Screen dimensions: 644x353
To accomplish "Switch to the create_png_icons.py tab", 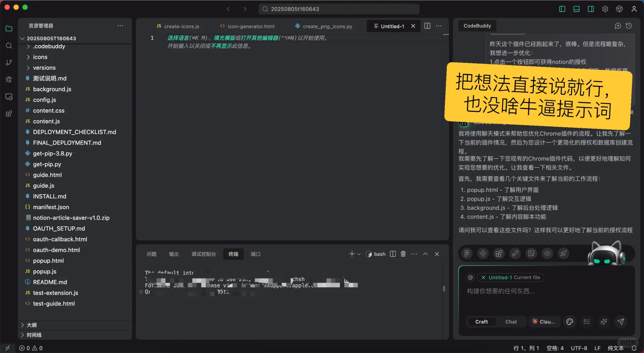I will [328, 26].
